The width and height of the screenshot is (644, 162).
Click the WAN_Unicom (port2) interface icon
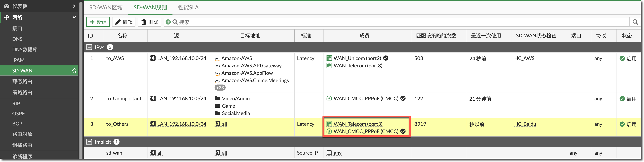329,58
